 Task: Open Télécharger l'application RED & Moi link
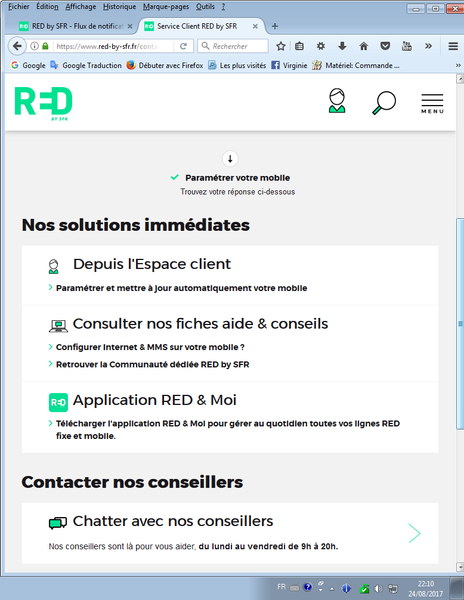(228, 429)
